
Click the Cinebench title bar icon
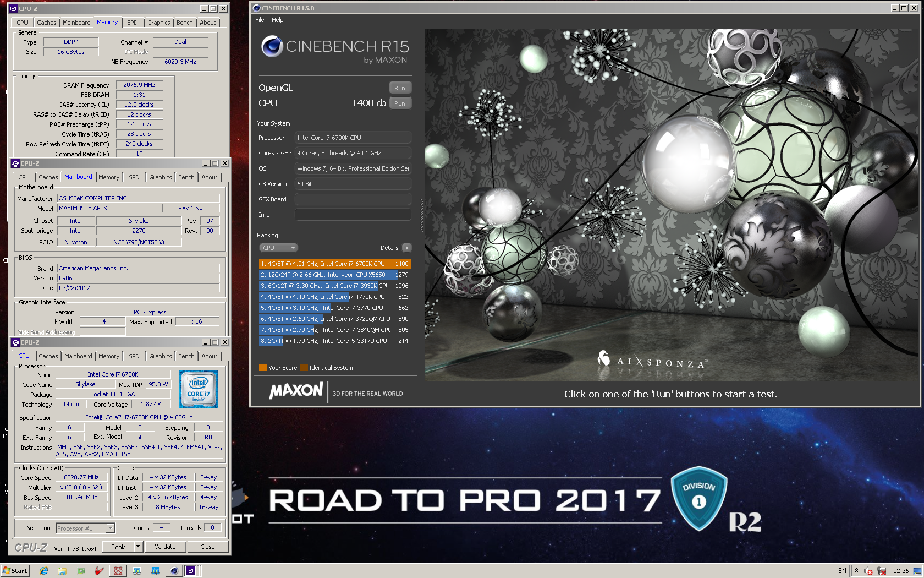pyautogui.click(x=256, y=8)
